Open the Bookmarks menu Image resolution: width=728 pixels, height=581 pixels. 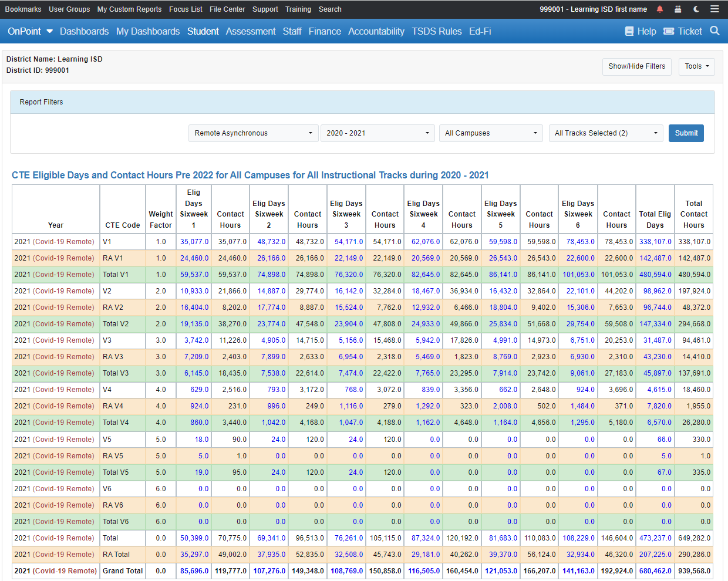[23, 9]
